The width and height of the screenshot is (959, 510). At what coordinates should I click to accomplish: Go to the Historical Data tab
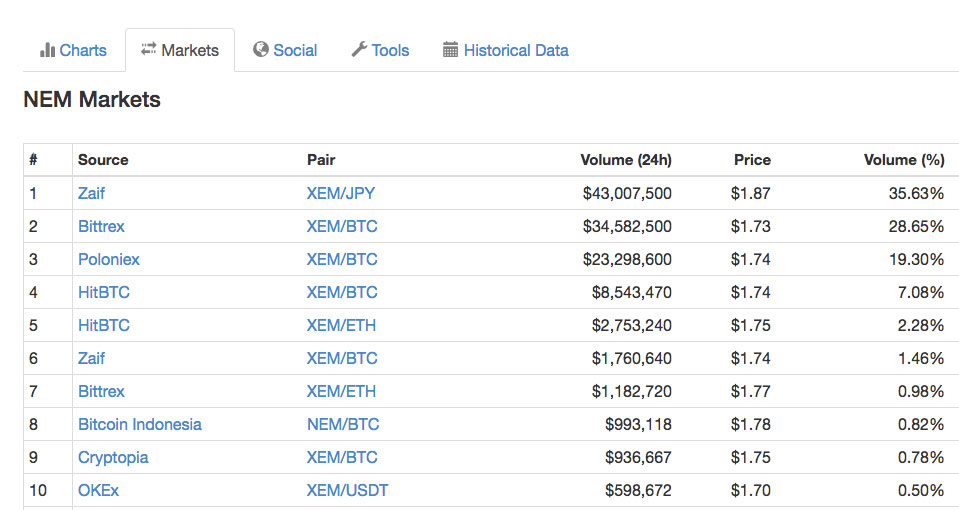click(x=506, y=50)
